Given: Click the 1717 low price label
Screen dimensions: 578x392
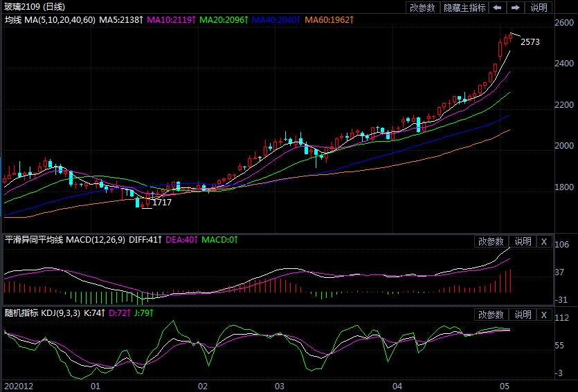Looking at the screenshot, I should pyautogui.click(x=162, y=203).
